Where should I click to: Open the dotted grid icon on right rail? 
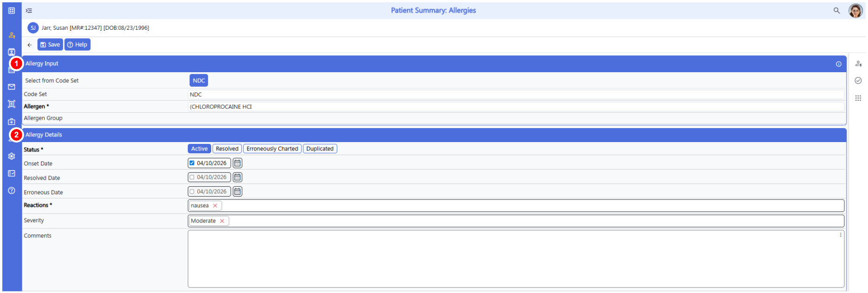(858, 98)
